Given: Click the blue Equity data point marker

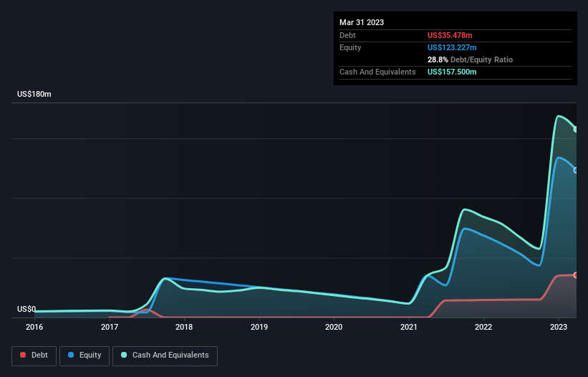Looking at the screenshot, I should 576,171.
